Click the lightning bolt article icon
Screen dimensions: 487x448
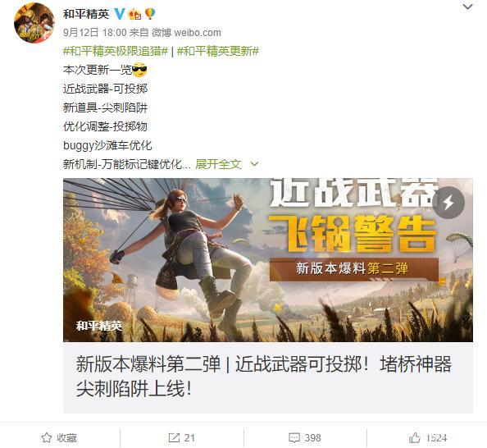click(x=448, y=203)
